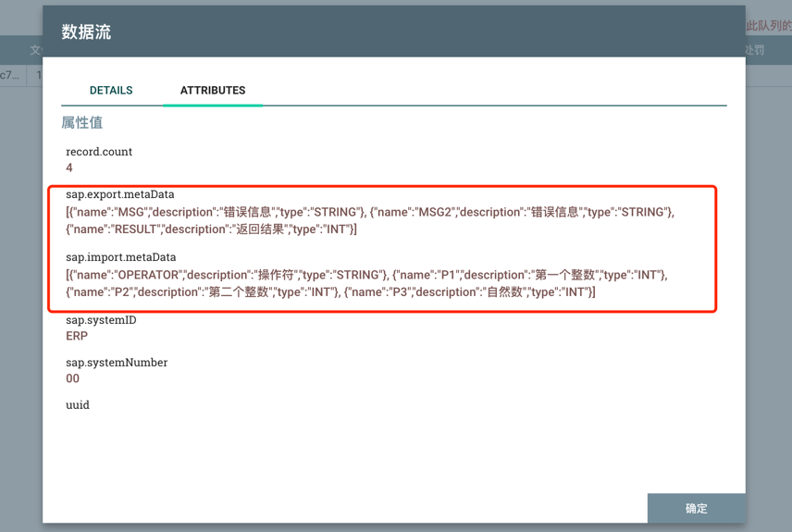Click the JSON value containing OPERATOR and P1

pyautogui.click(x=366, y=283)
